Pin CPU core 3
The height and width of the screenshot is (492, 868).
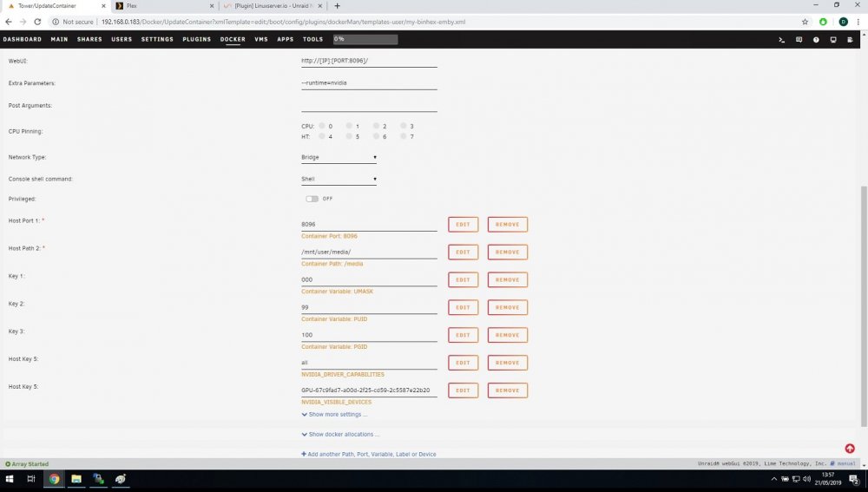[x=404, y=126]
